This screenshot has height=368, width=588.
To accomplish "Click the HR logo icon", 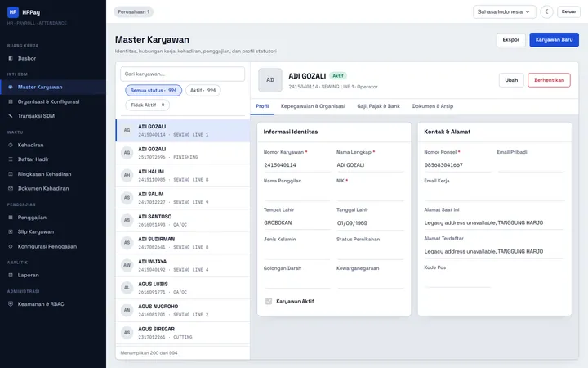I will coord(13,12).
